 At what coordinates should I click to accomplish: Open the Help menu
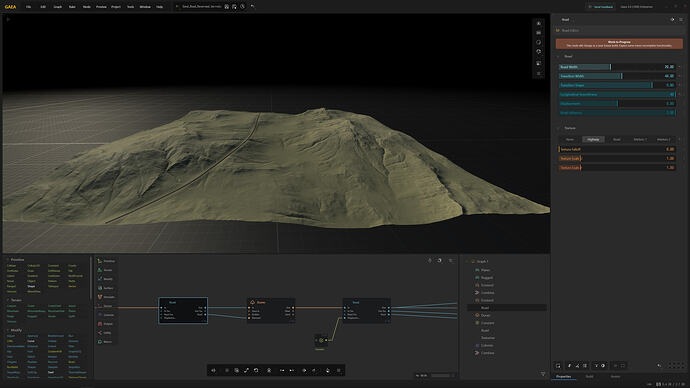[x=159, y=7]
